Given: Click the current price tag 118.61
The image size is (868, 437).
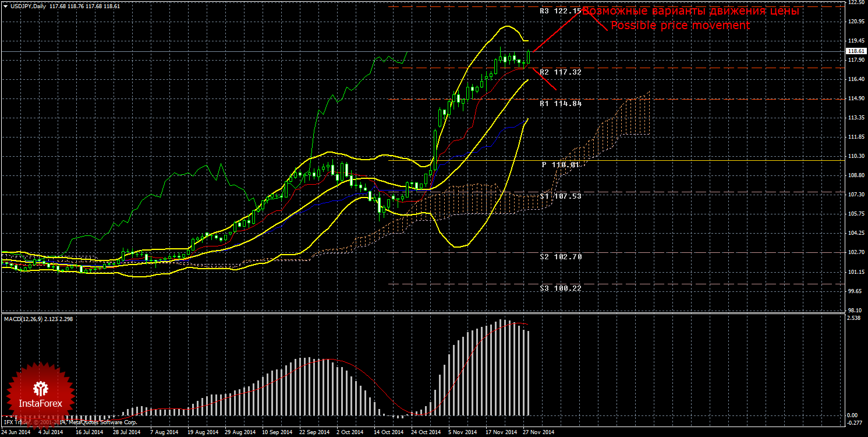Looking at the screenshot, I should (855, 51).
